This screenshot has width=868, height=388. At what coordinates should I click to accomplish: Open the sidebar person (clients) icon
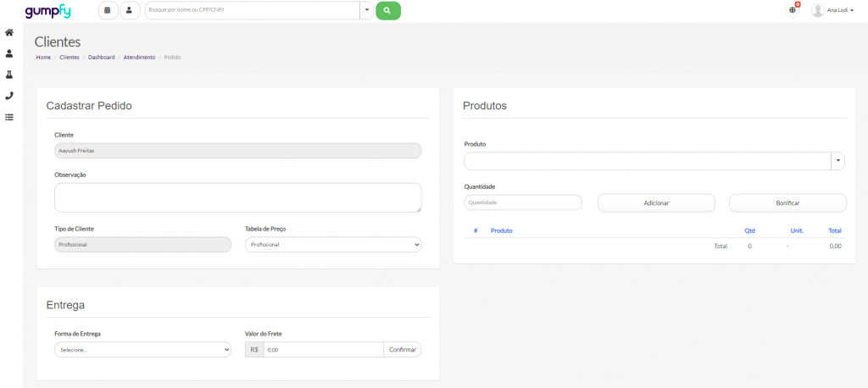9,53
